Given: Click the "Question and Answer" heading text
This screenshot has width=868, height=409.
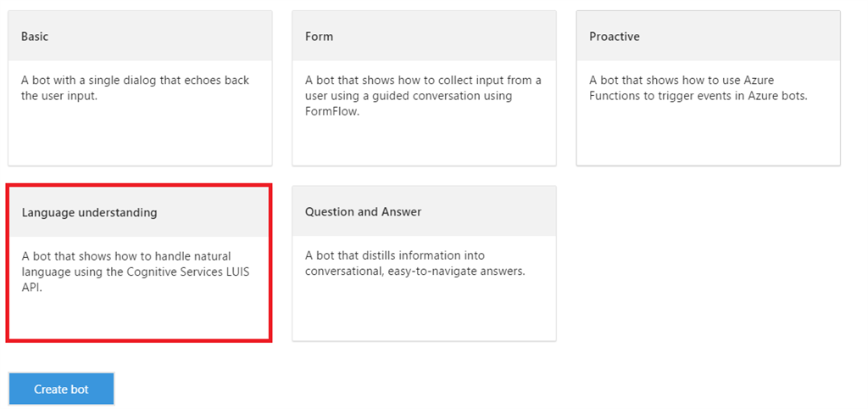Looking at the screenshot, I should pos(363,211).
